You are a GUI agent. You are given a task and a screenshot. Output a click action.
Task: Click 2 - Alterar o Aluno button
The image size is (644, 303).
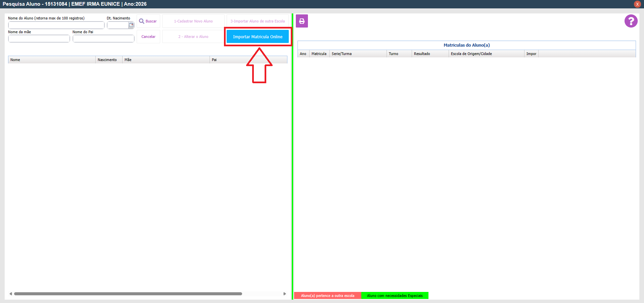193,37
